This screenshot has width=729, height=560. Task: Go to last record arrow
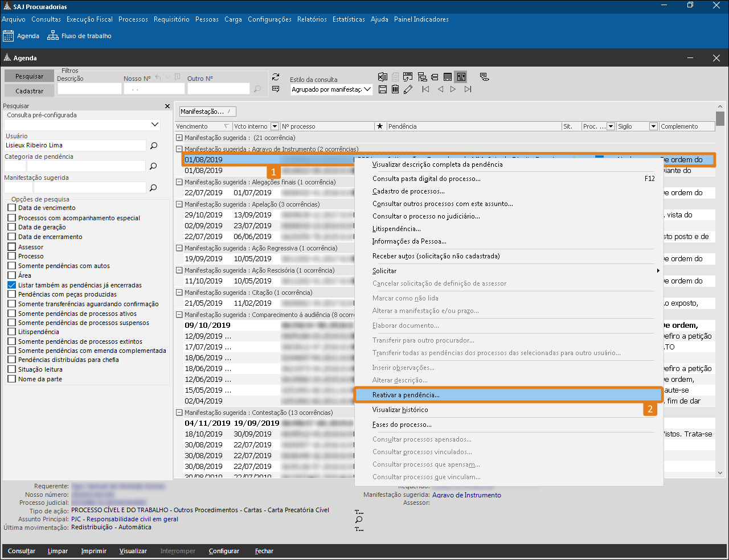pyautogui.click(x=468, y=89)
